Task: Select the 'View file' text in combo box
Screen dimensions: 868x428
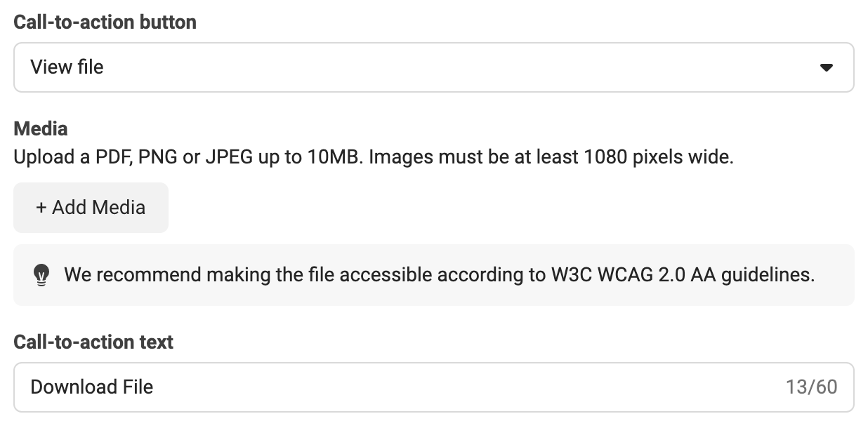Action: pos(67,67)
